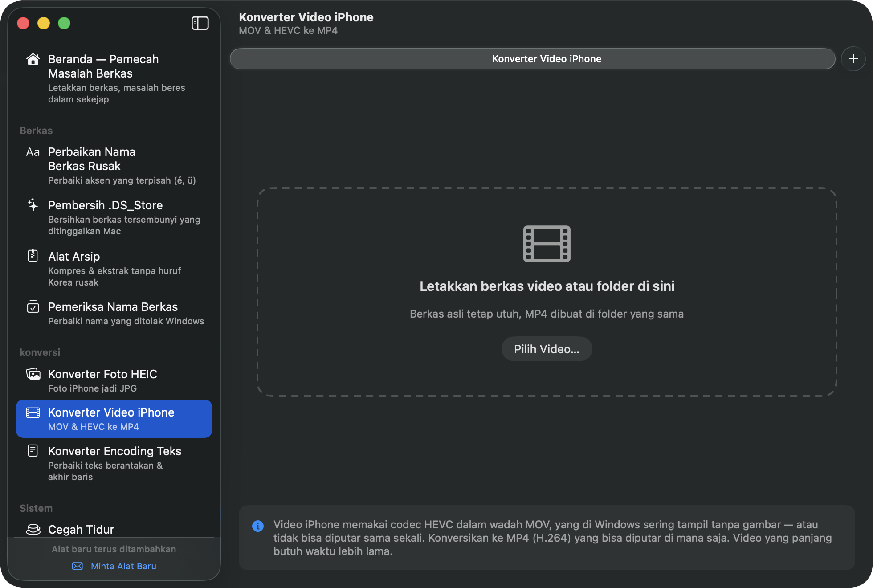The image size is (873, 588).
Task: Toggle the sidebar panel icon
Action: coord(200,23)
